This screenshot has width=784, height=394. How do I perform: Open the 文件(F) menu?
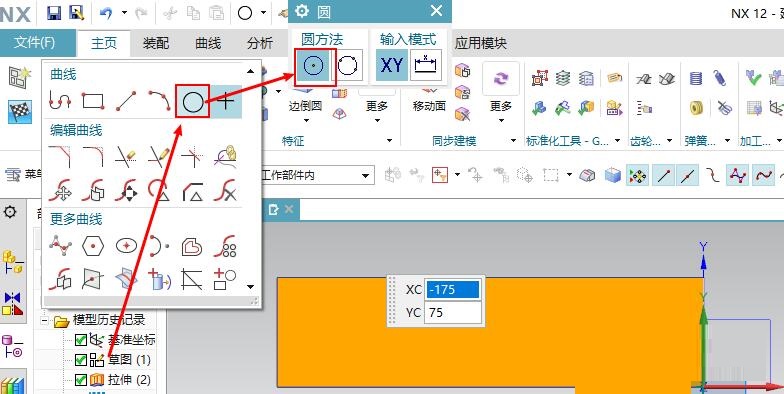(x=34, y=42)
